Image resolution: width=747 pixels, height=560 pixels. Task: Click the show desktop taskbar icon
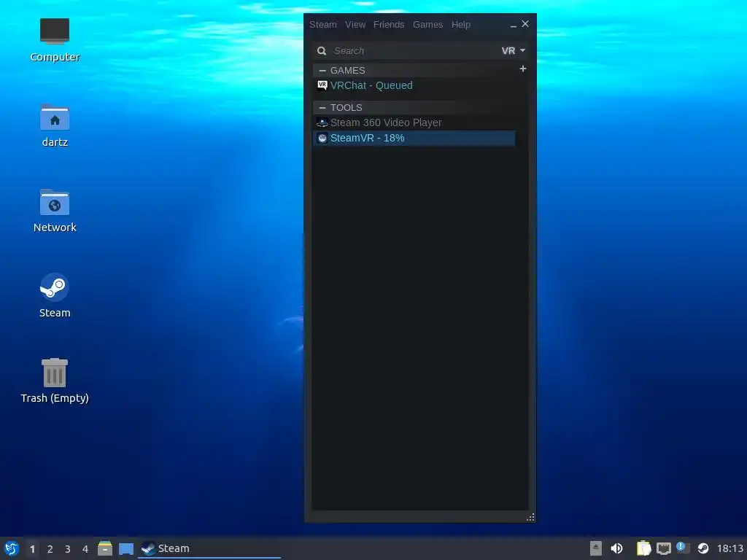pos(126,549)
